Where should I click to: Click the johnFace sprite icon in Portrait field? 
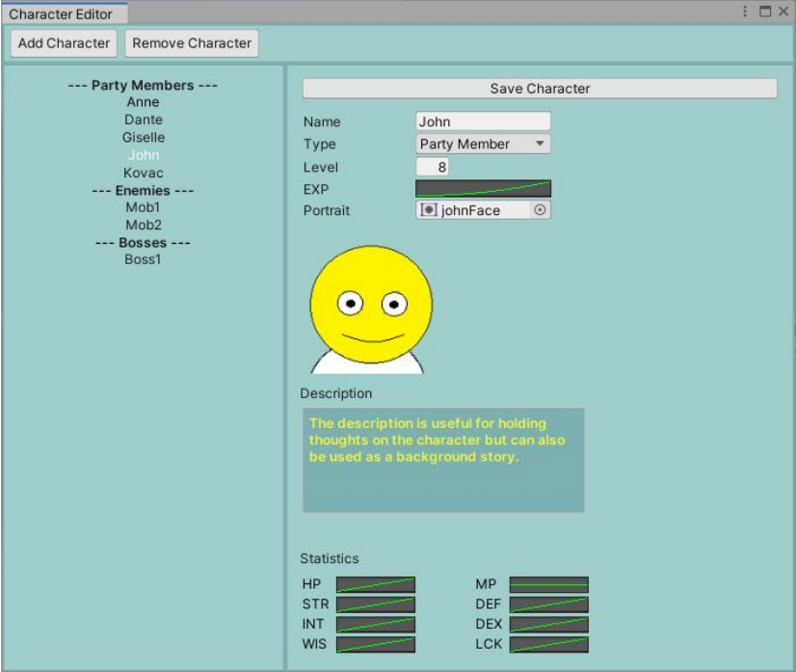point(429,210)
